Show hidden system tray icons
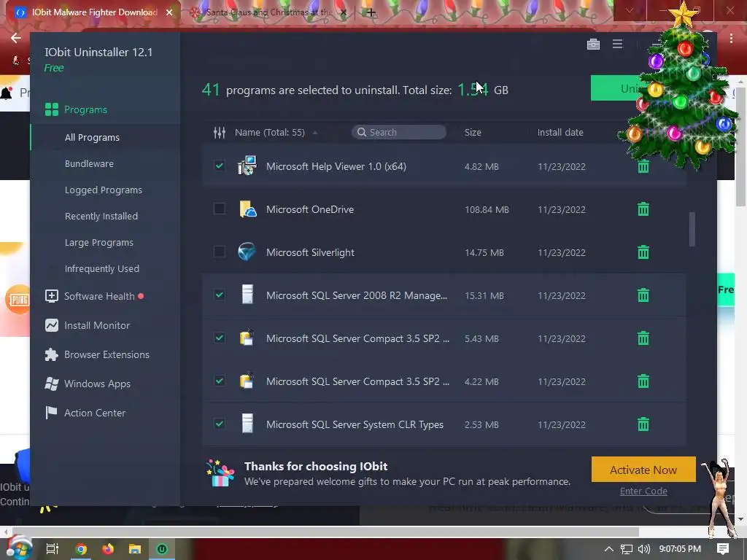This screenshot has width=747, height=560. (x=609, y=549)
